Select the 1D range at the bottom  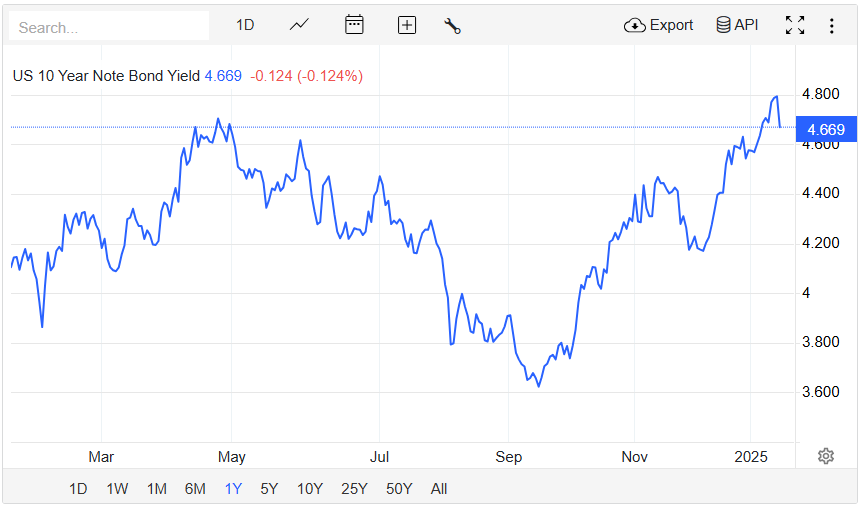(x=78, y=489)
